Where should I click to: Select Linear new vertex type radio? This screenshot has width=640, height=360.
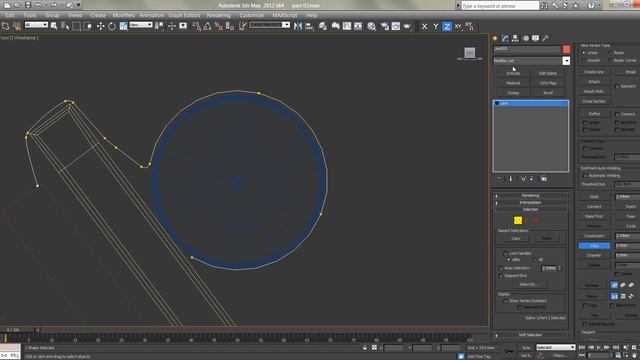[x=584, y=53]
